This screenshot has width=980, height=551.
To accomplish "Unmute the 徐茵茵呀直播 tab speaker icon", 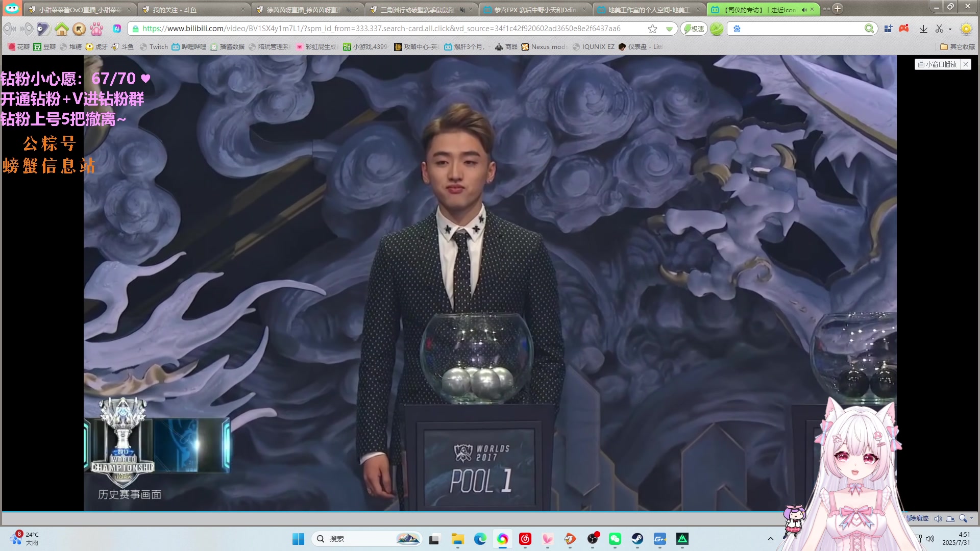I will 349,10.
